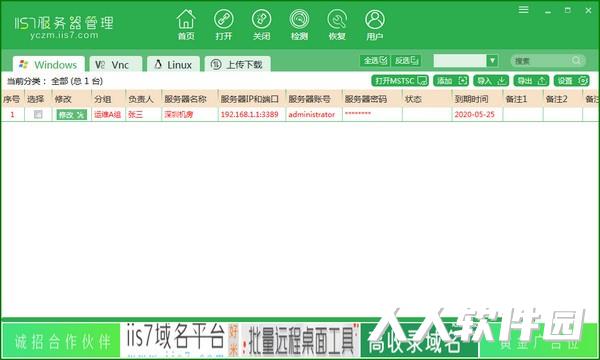Click the 导入 import button
Viewport: 600px width, 360px height.
click(x=491, y=81)
